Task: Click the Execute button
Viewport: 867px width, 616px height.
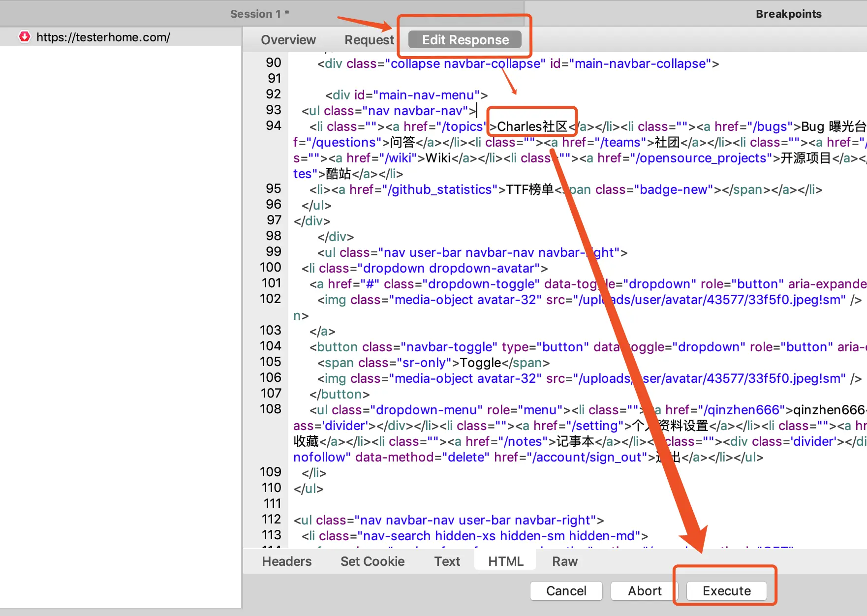Action: 727,591
